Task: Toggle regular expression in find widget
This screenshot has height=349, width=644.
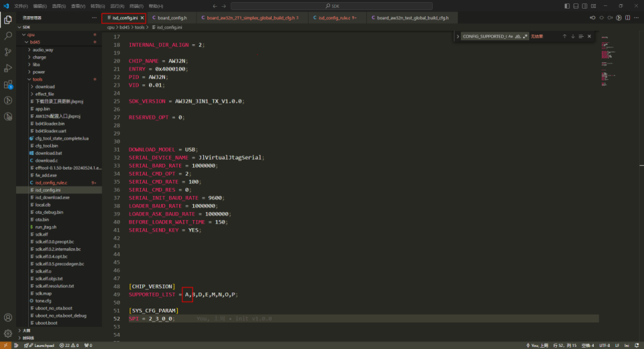Action: [525, 36]
